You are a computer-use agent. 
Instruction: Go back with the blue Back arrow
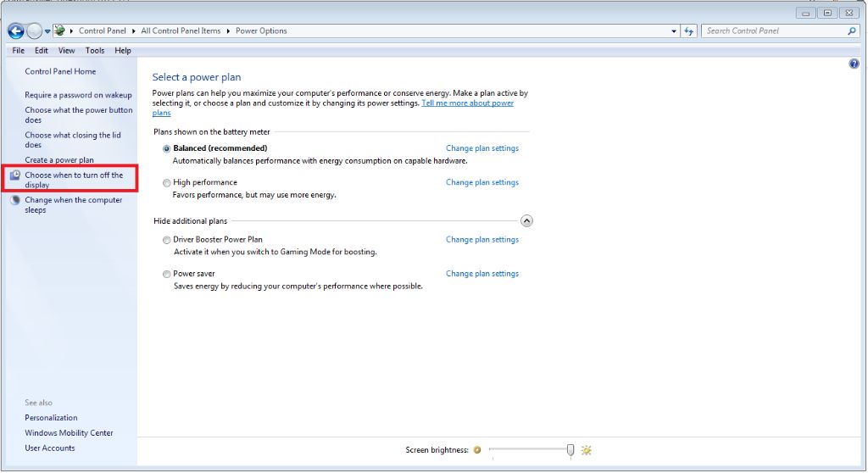[x=15, y=31]
